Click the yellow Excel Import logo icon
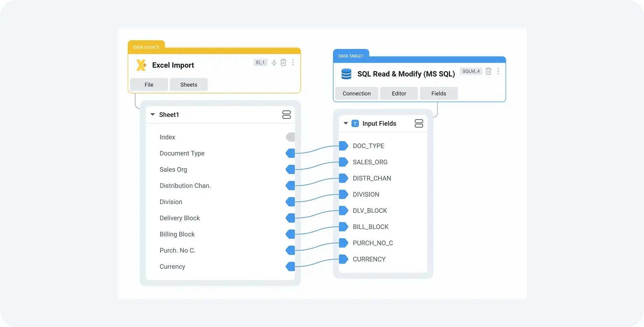Image resolution: width=644 pixels, height=327 pixels. (x=141, y=65)
